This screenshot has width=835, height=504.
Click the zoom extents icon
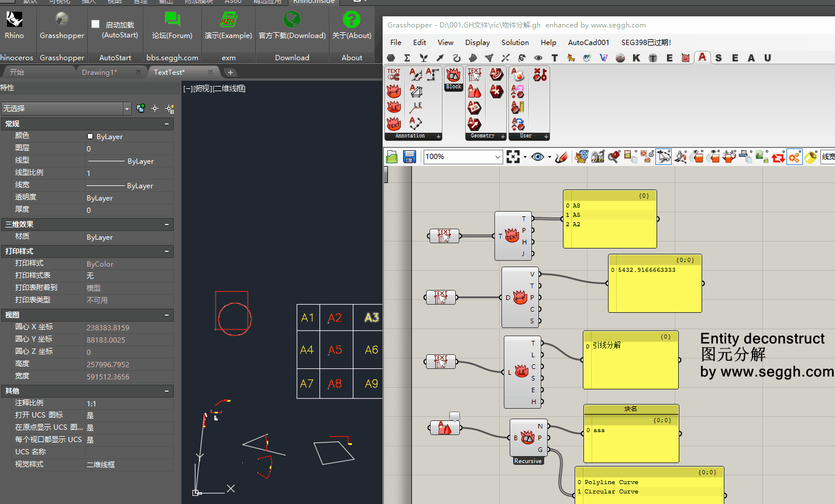[x=513, y=157]
